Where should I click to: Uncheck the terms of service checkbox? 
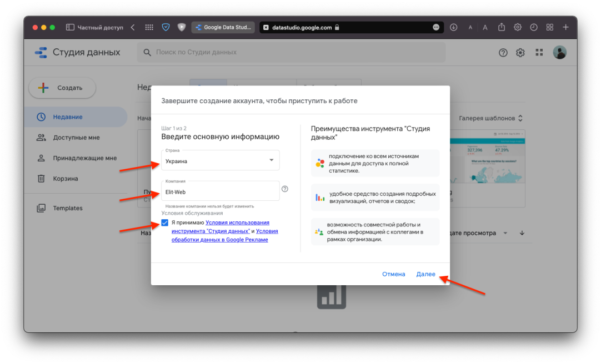click(165, 223)
